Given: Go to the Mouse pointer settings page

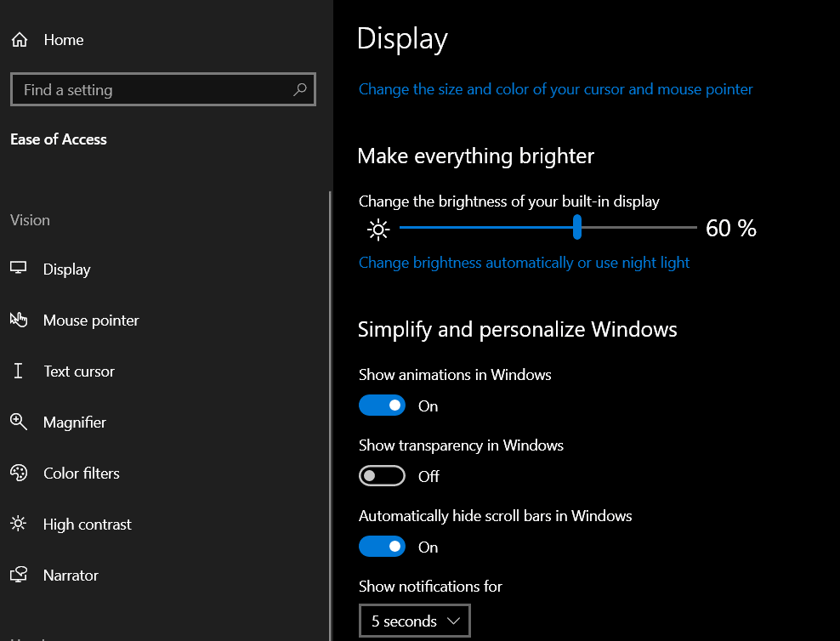Looking at the screenshot, I should 91,320.
